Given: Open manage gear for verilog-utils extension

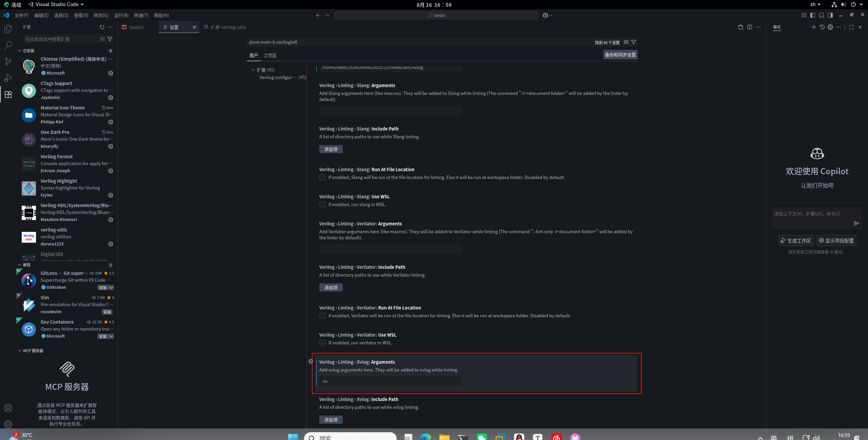Looking at the screenshot, I should point(110,244).
